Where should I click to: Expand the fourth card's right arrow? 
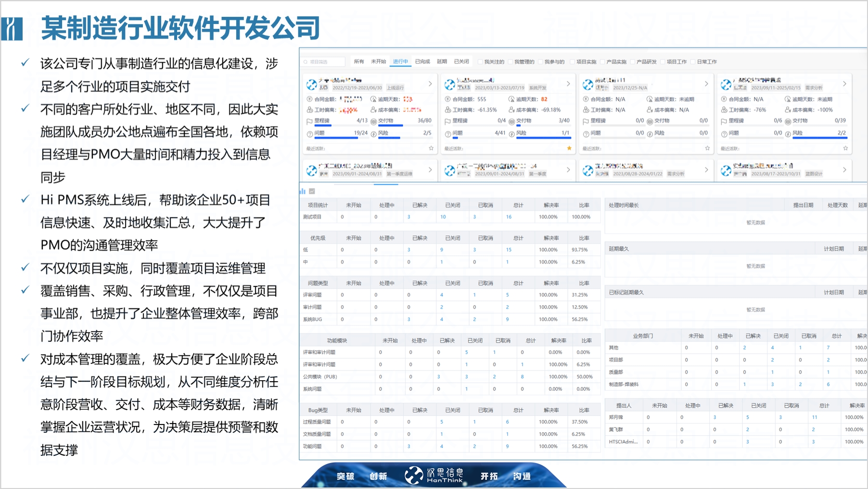pyautogui.click(x=844, y=84)
